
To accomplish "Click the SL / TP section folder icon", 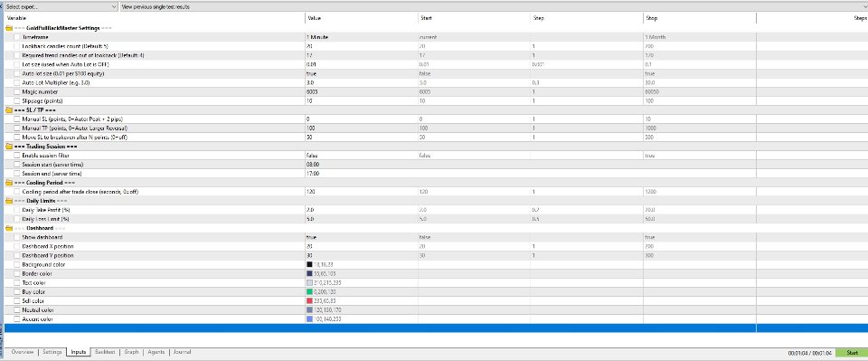I will pos(9,109).
